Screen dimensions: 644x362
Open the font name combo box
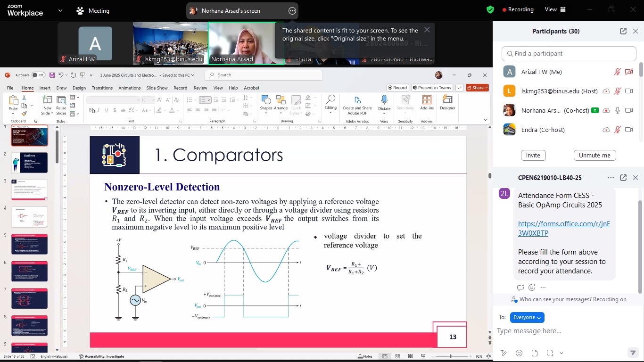113,100
